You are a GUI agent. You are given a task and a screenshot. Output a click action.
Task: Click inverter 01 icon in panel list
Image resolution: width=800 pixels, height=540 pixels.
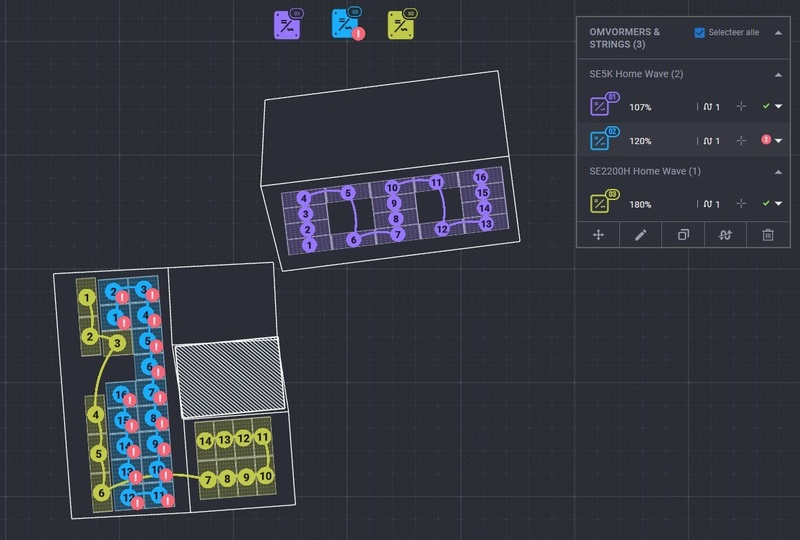point(605,104)
